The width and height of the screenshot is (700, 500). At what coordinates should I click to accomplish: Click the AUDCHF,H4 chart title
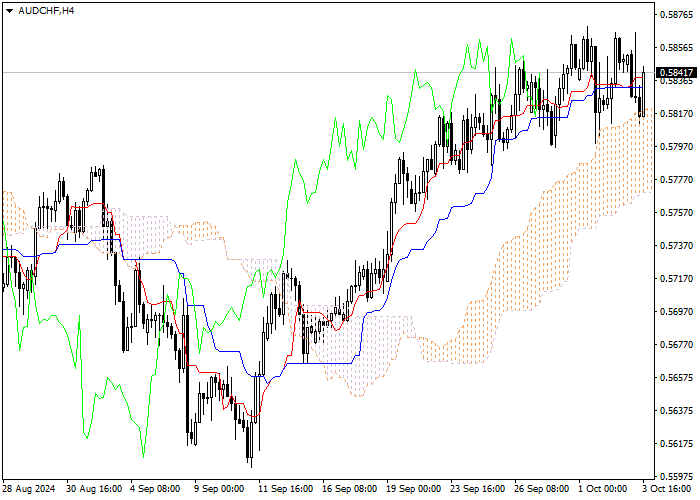(x=46, y=11)
